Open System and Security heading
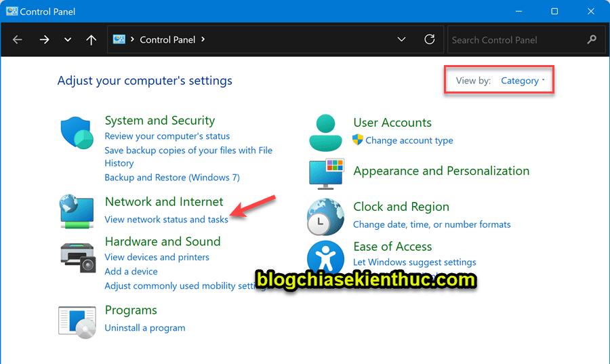The width and height of the screenshot is (610, 364). 159,121
